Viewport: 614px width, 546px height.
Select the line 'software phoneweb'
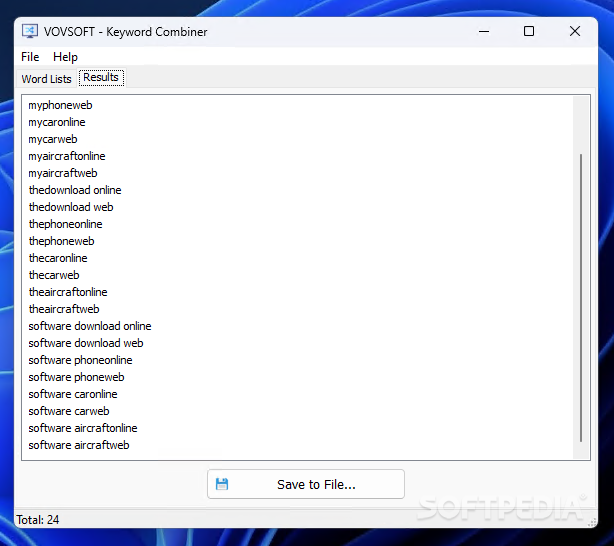pyautogui.click(x=76, y=377)
